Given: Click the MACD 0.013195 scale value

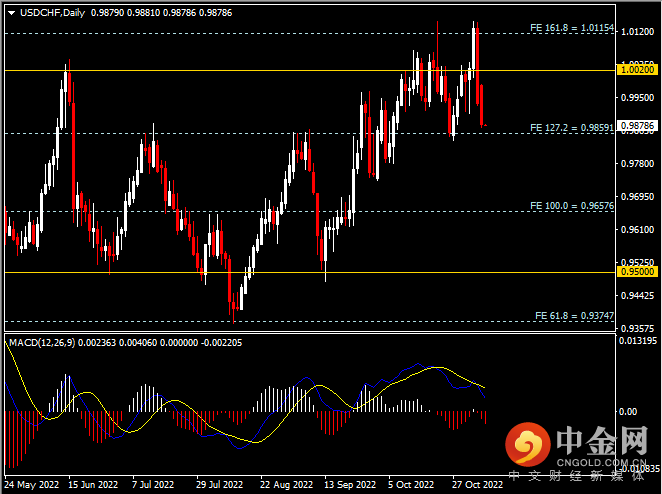Looking at the screenshot, I should (638, 340).
